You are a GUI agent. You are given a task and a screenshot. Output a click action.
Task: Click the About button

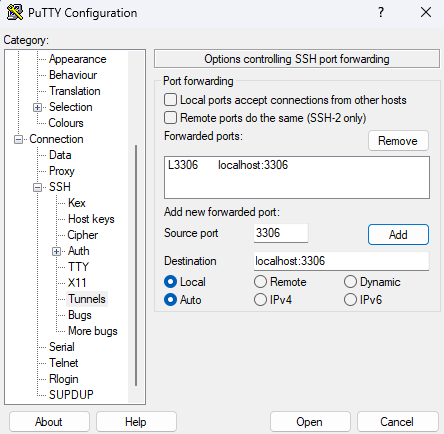[49, 422]
